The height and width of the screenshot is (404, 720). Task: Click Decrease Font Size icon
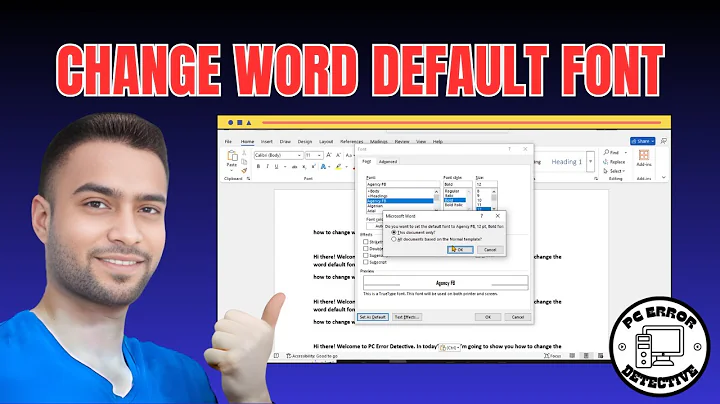point(338,155)
